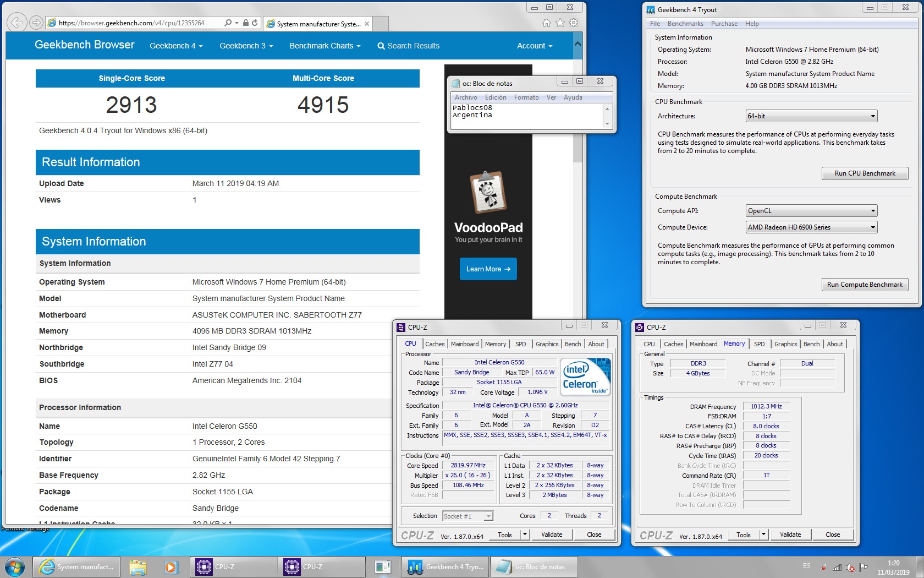Click the Notepad window title icon
Screen dimensions: 924x578
455,83
